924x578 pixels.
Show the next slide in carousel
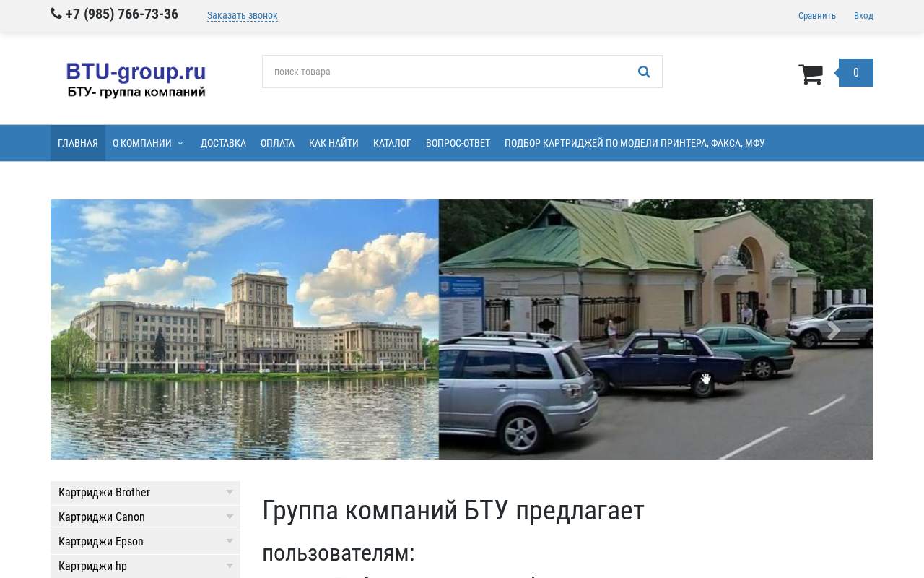click(x=834, y=330)
